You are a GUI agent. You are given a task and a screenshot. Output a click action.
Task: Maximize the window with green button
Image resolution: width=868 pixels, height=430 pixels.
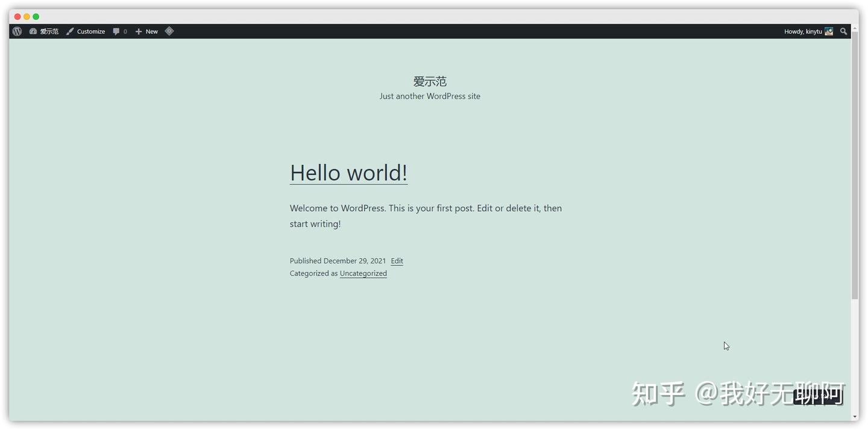(36, 16)
